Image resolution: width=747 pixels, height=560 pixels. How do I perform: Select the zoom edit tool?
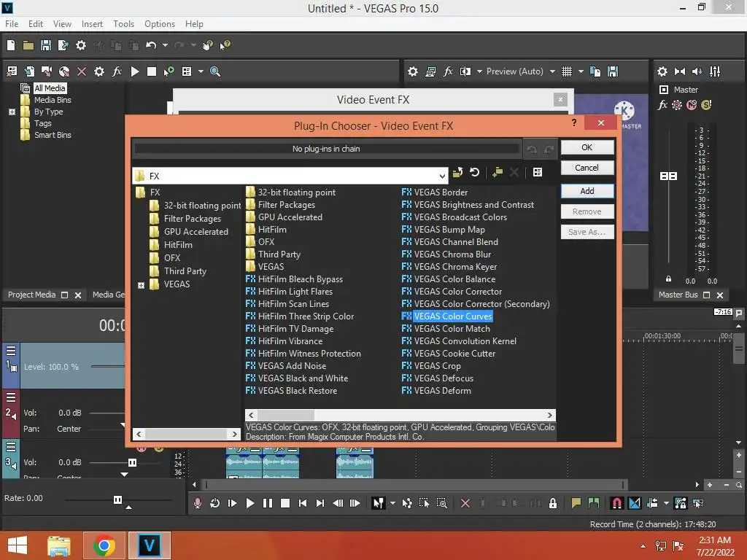[x=441, y=503]
